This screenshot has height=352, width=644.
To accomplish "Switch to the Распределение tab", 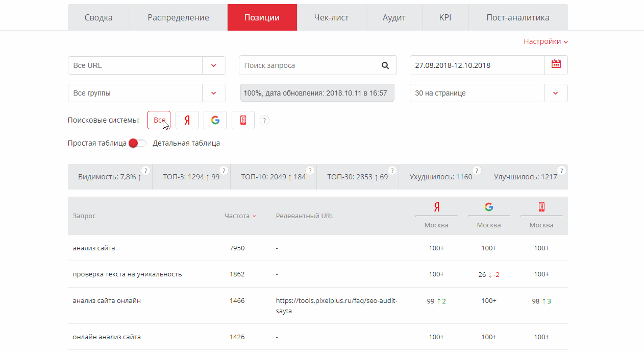I will click(179, 17).
